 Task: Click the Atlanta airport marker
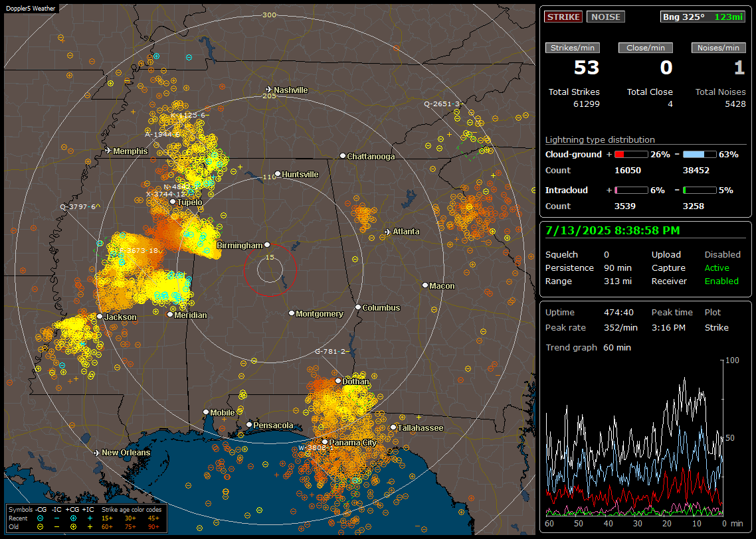[x=387, y=232]
